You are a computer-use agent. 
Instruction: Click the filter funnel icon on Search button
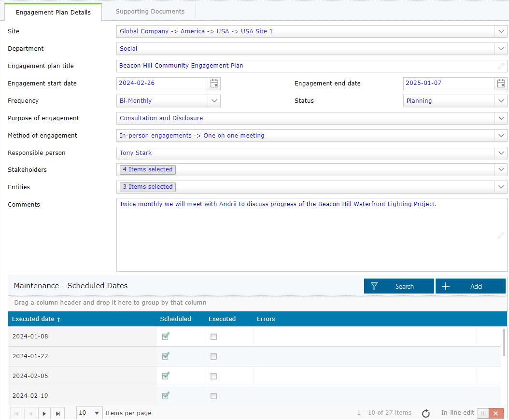pyautogui.click(x=374, y=286)
